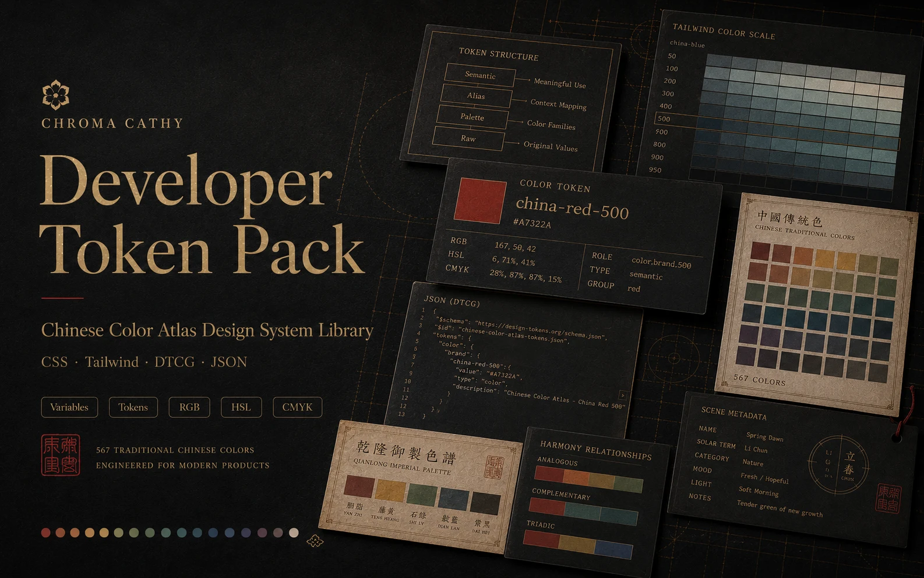
Task: Click the red china-red-500 color swatch
Action: coord(481,201)
